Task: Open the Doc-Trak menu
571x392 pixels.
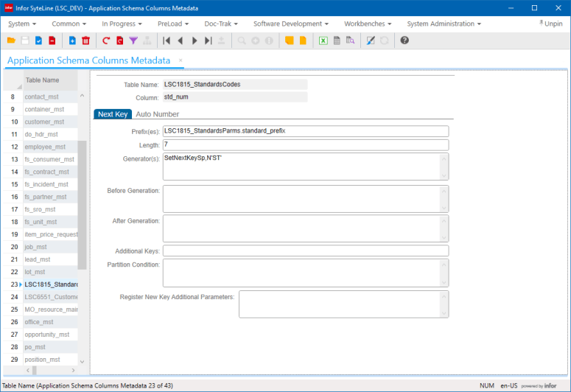Action: point(221,24)
